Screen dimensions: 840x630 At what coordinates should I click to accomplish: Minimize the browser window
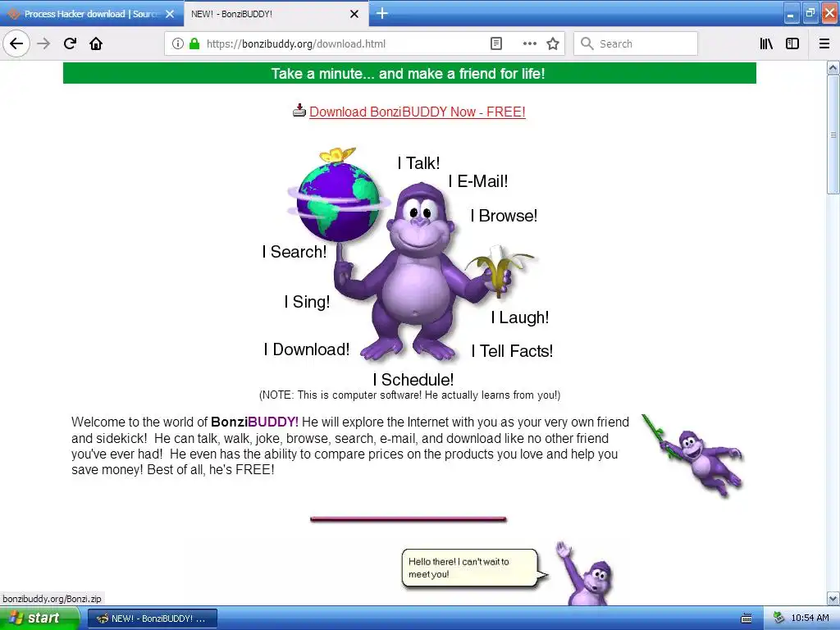click(792, 13)
